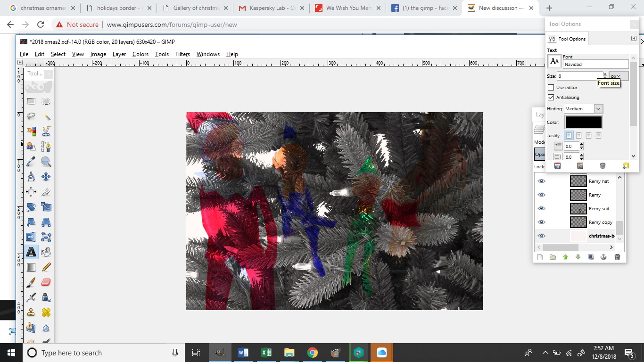The height and width of the screenshot is (362, 644).
Task: Click the black text Color swatch
Action: pyautogui.click(x=584, y=122)
